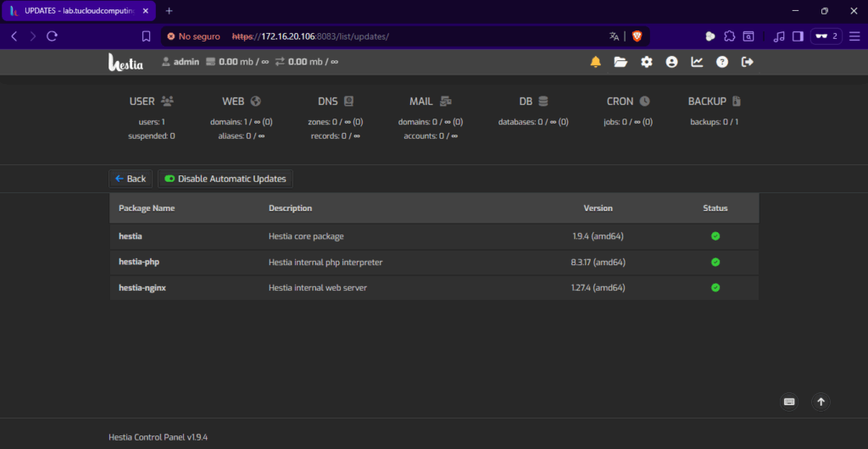This screenshot has width=868, height=449.
Task: Click the 'jobs: 0 / ∞ (0)' text
Action: pos(628,122)
